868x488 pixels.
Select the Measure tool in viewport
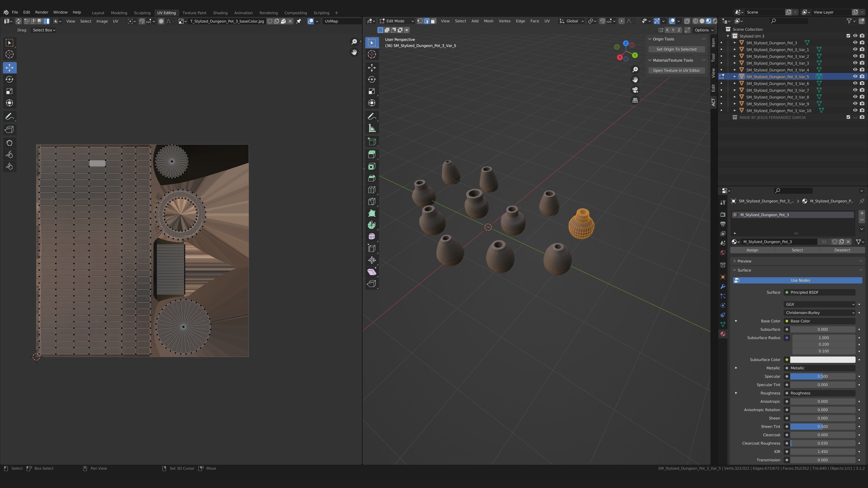pos(372,128)
